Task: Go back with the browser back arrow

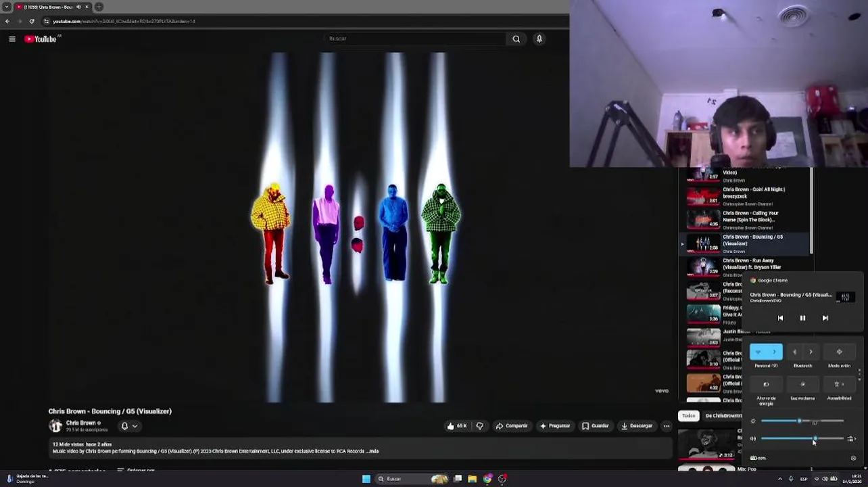Action: (7, 21)
